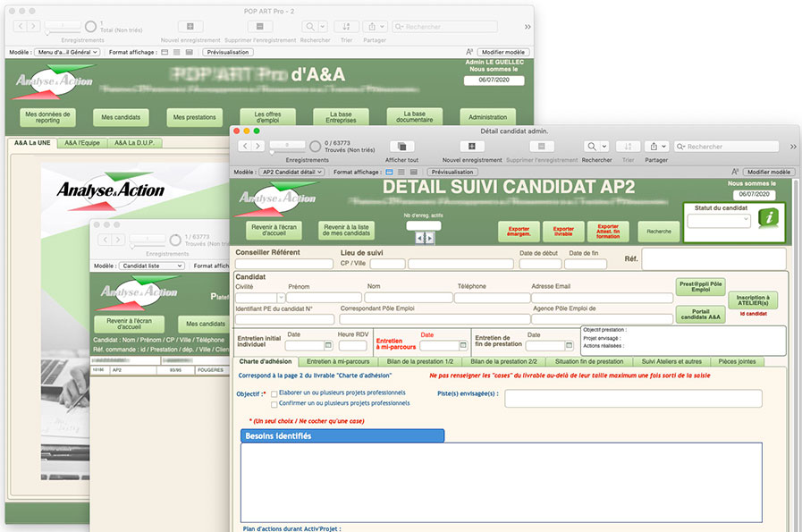The height and width of the screenshot is (532, 802).
Task: Click Nouvel enregistrement icon in POP ART Pro window
Action: coord(190,27)
